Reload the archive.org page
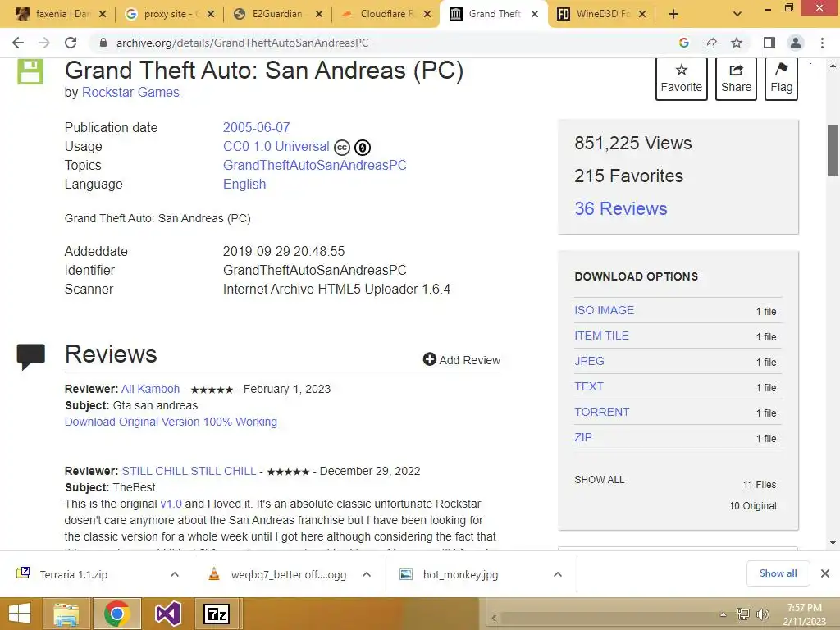The width and height of the screenshot is (840, 630). pos(71,43)
